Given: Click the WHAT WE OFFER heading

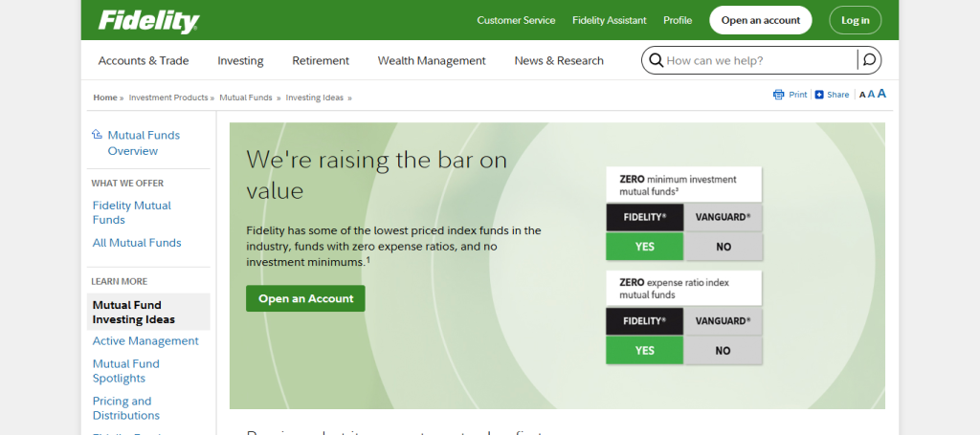Looking at the screenshot, I should (x=127, y=183).
